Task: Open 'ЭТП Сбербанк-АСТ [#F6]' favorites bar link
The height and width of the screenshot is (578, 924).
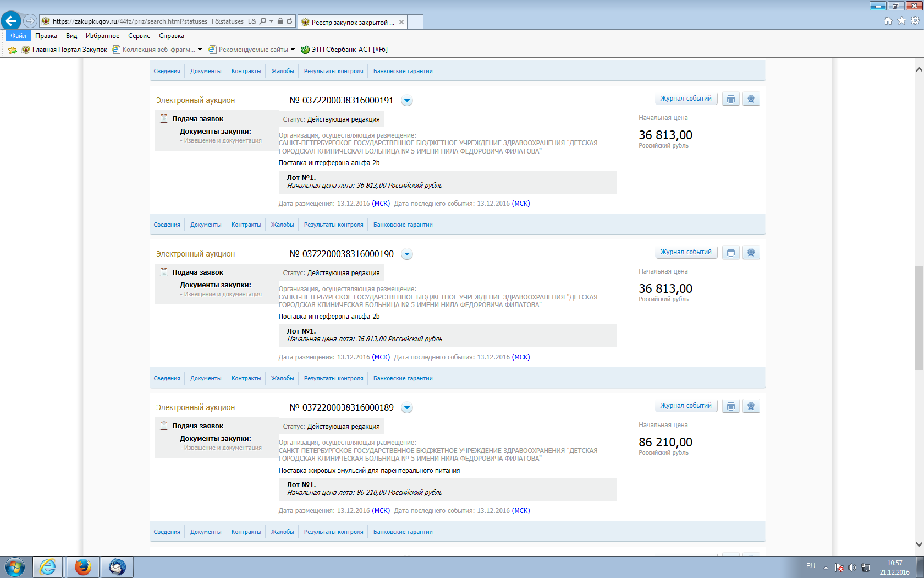Action: coord(344,50)
